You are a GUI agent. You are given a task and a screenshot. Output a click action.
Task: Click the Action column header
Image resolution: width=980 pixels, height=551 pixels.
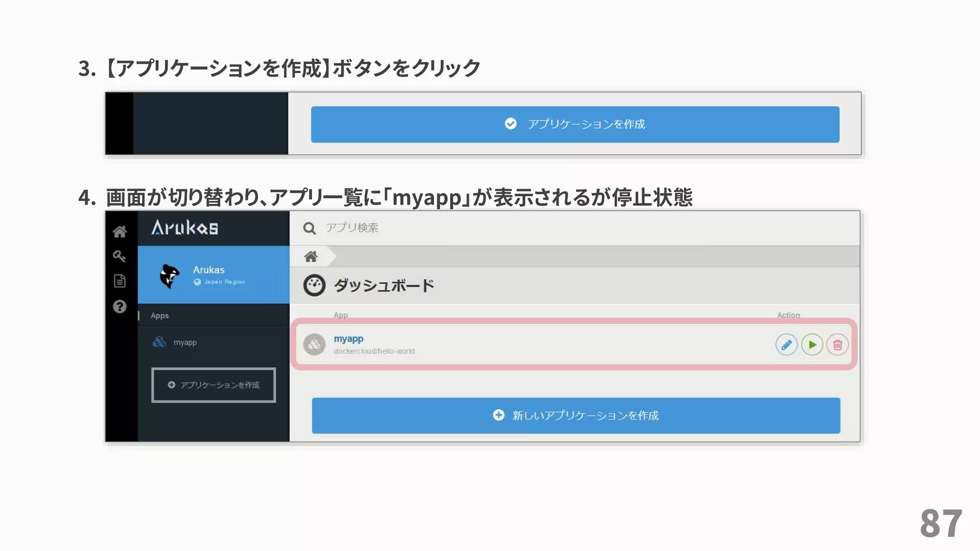(789, 315)
